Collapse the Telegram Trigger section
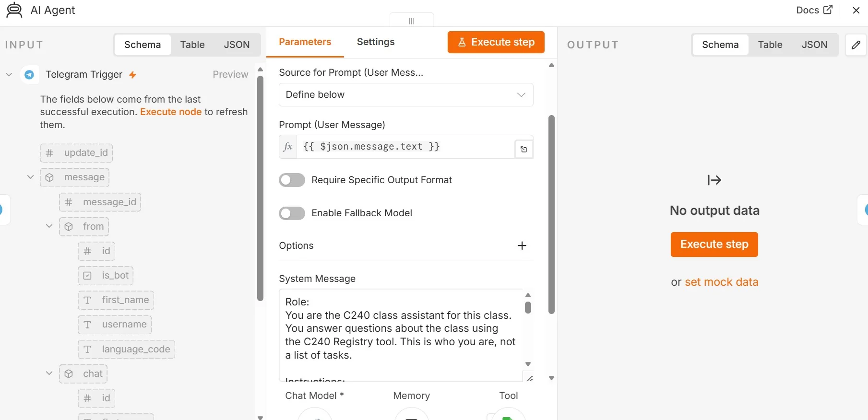Viewport: 868px width, 420px height. [9, 74]
